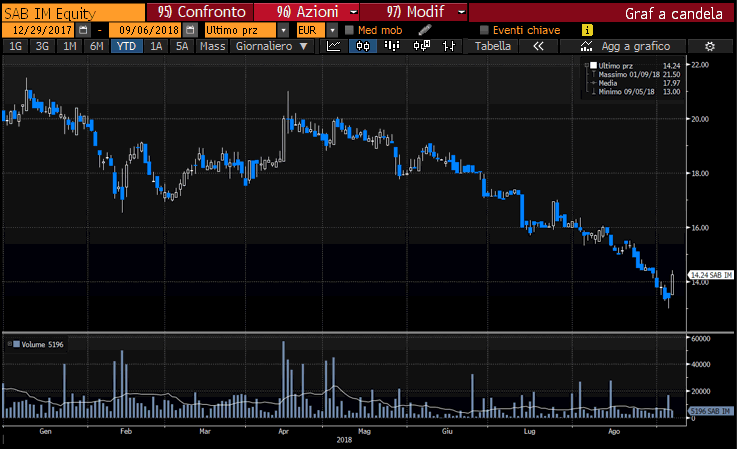Click the pencil edit icon

tap(425, 30)
